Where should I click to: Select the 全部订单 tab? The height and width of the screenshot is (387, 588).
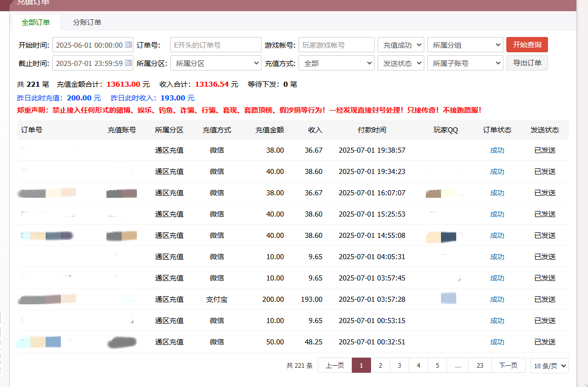click(x=35, y=22)
